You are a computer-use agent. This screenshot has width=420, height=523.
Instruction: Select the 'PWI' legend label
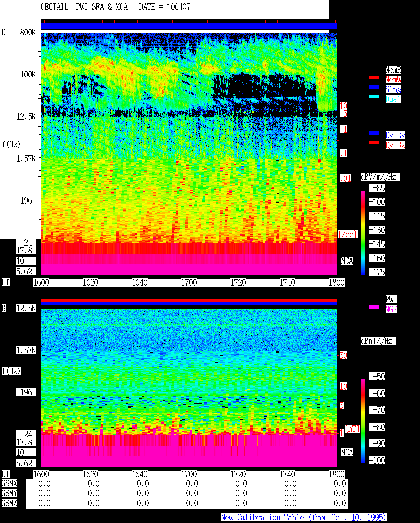tap(391, 299)
